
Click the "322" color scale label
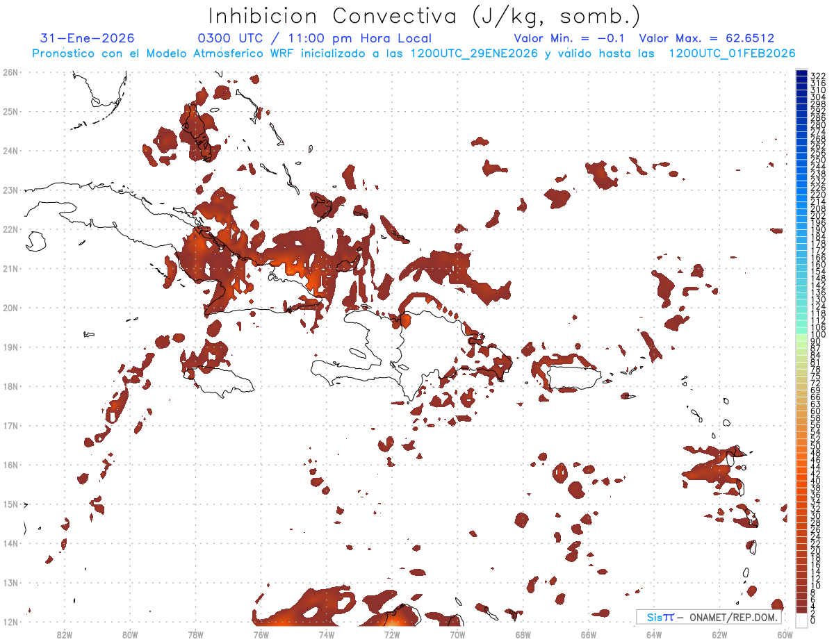[817, 76]
